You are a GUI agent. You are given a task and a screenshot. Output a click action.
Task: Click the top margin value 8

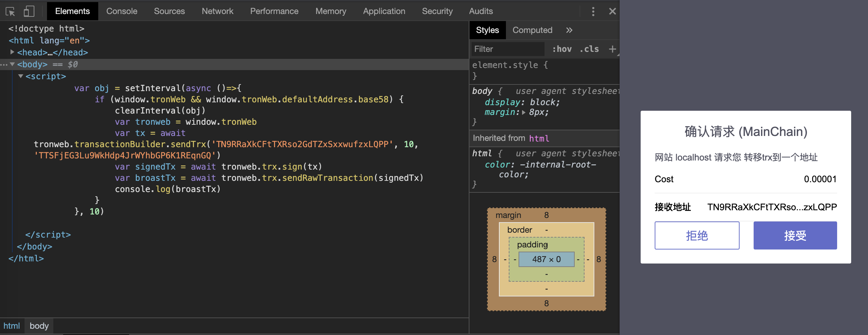[x=547, y=215]
